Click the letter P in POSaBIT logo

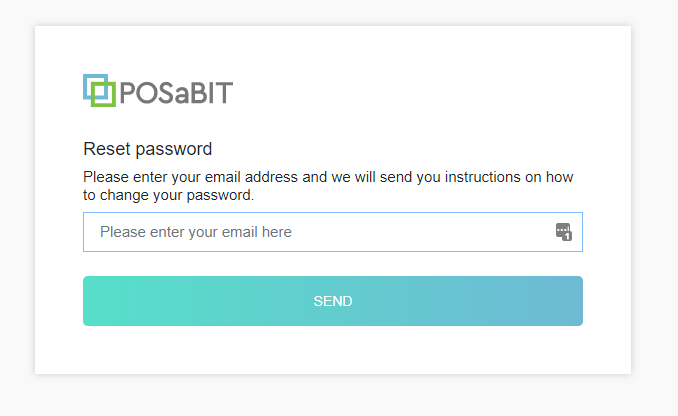(128, 93)
